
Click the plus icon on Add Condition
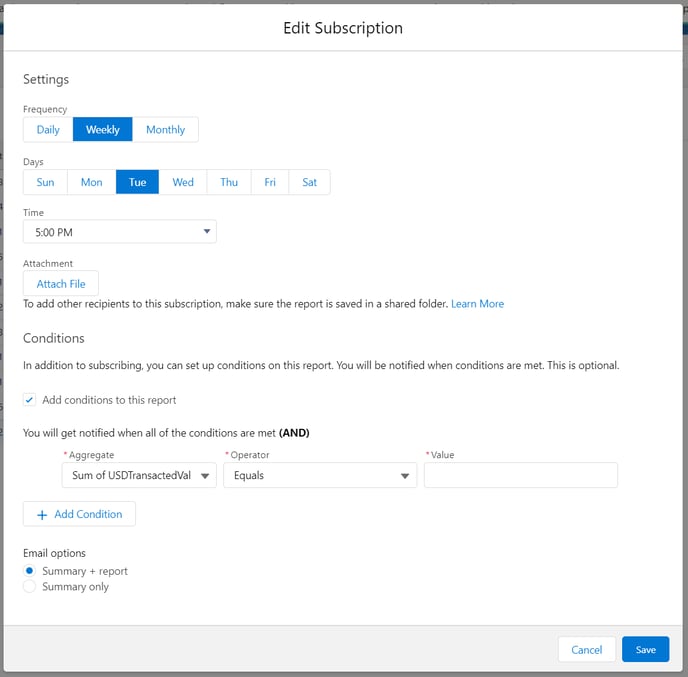pyautogui.click(x=42, y=514)
